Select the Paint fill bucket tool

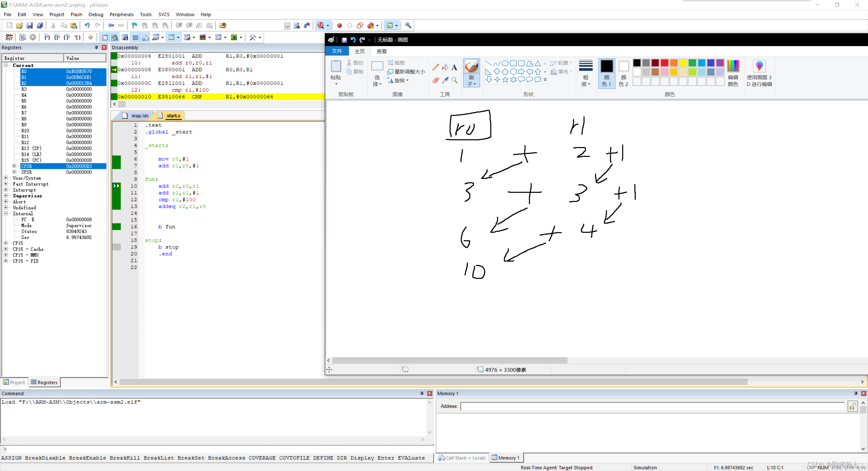coord(445,67)
